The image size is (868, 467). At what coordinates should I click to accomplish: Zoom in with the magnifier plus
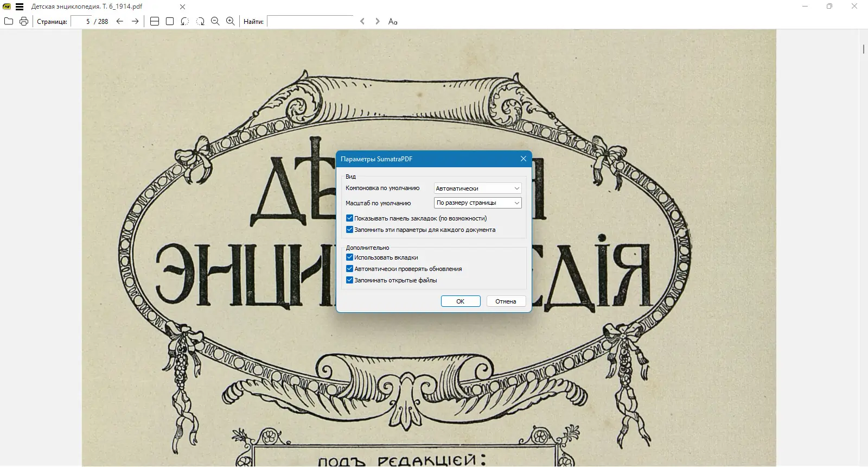(231, 21)
